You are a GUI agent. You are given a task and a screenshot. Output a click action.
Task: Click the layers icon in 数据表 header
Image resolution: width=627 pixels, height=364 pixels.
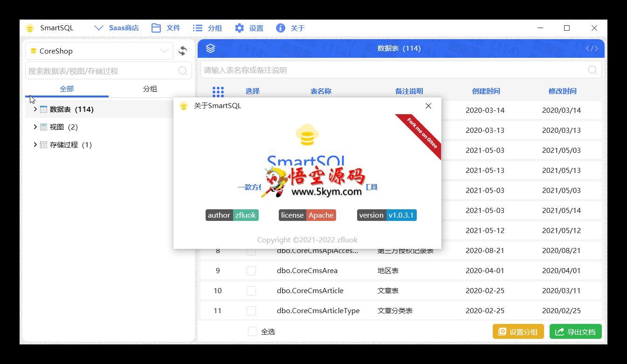pos(210,48)
